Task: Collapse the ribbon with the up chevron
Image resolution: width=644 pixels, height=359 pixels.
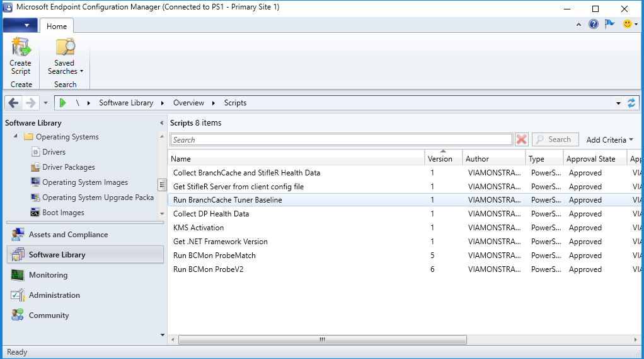Action: (x=578, y=25)
